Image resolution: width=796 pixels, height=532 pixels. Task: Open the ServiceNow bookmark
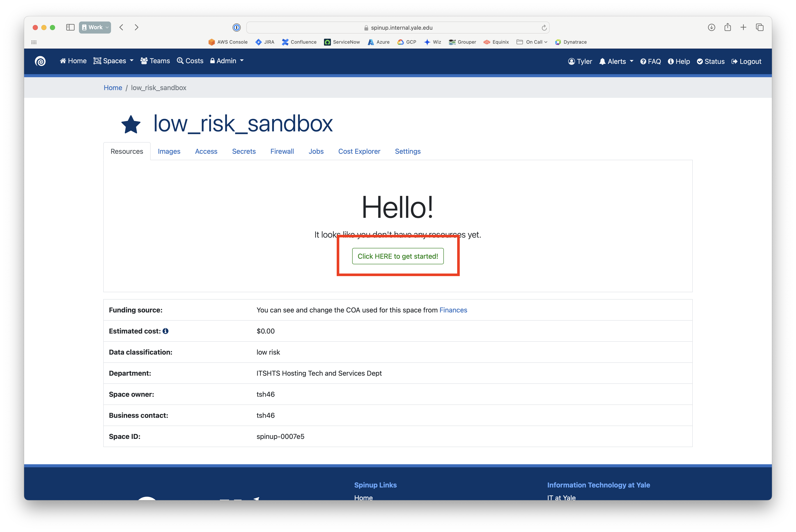coord(342,42)
